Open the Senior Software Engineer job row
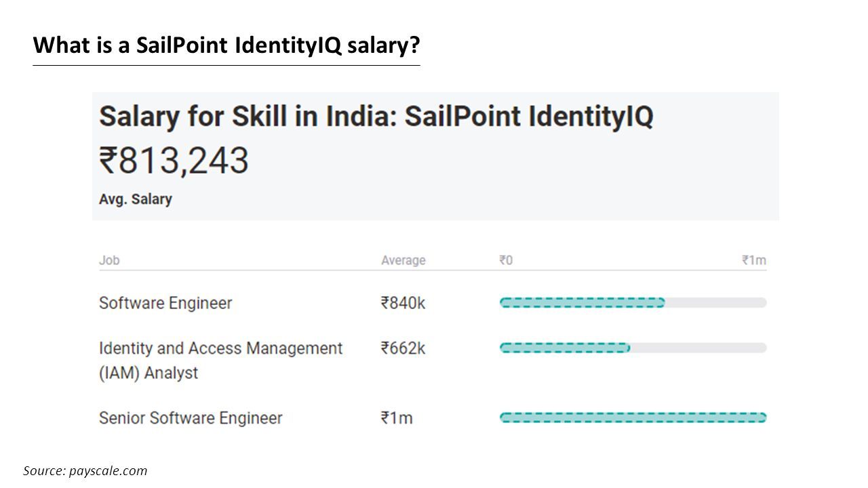868x488 pixels. (x=433, y=418)
